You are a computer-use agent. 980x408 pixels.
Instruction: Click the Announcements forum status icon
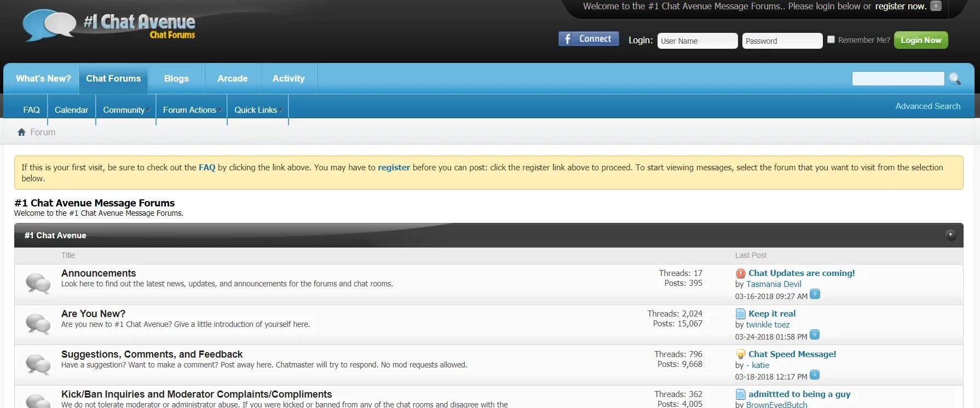(38, 283)
